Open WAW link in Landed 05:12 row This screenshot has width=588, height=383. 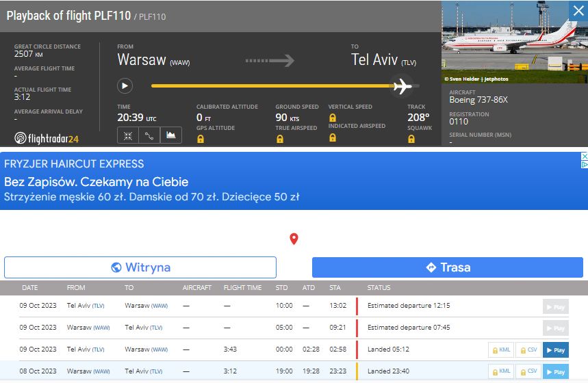click(x=159, y=349)
